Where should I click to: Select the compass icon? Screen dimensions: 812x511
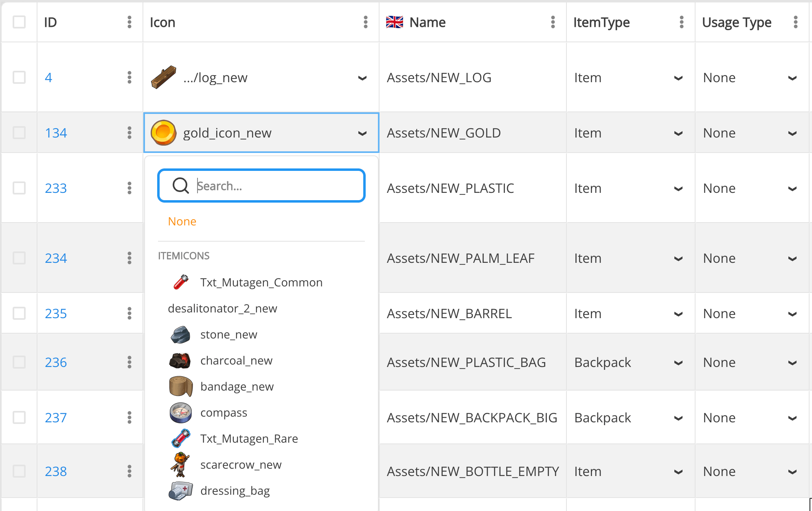pyautogui.click(x=224, y=413)
